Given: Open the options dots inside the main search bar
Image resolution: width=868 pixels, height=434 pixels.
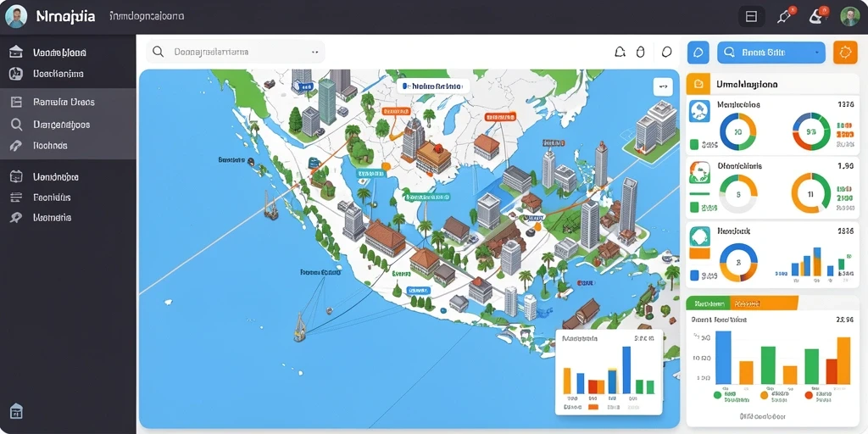Looking at the screenshot, I should point(315,52).
